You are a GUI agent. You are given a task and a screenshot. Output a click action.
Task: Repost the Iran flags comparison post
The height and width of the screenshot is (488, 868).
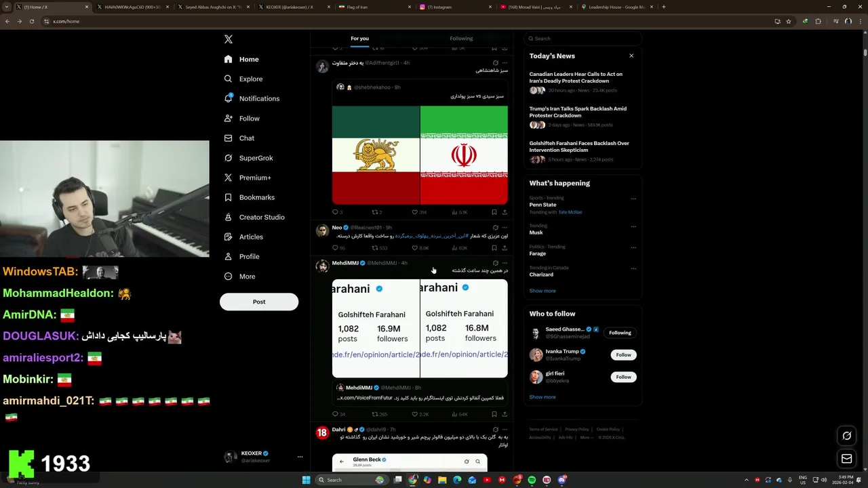(x=376, y=212)
